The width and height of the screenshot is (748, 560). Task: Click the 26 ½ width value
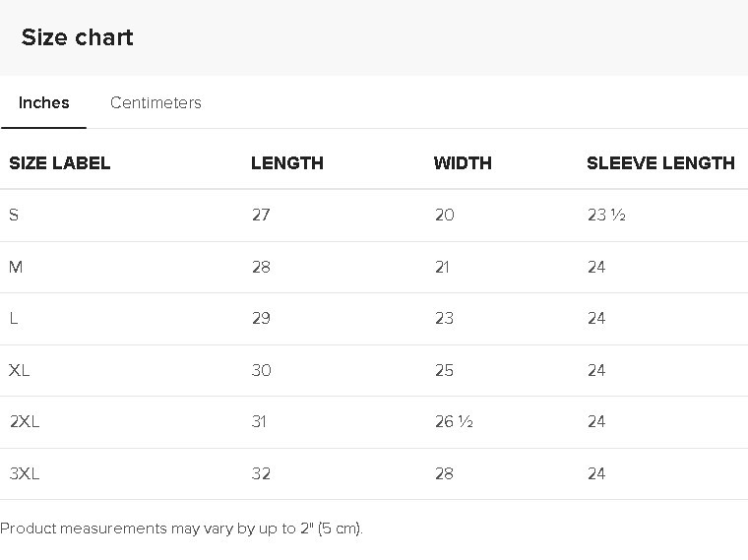click(x=454, y=421)
